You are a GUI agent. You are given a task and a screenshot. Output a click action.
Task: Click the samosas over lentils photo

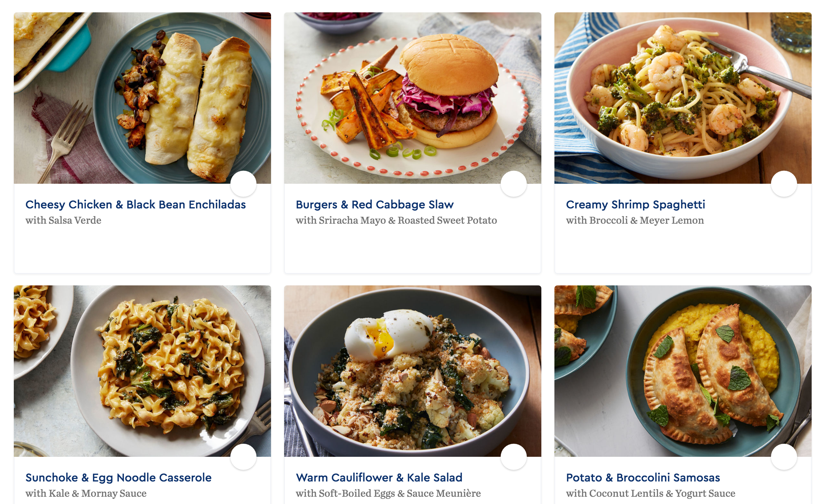pos(683,371)
